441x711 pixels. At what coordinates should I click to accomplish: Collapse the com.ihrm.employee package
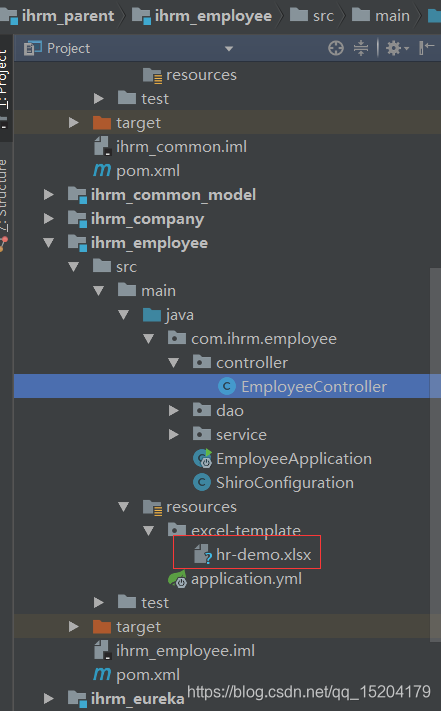pos(148,339)
